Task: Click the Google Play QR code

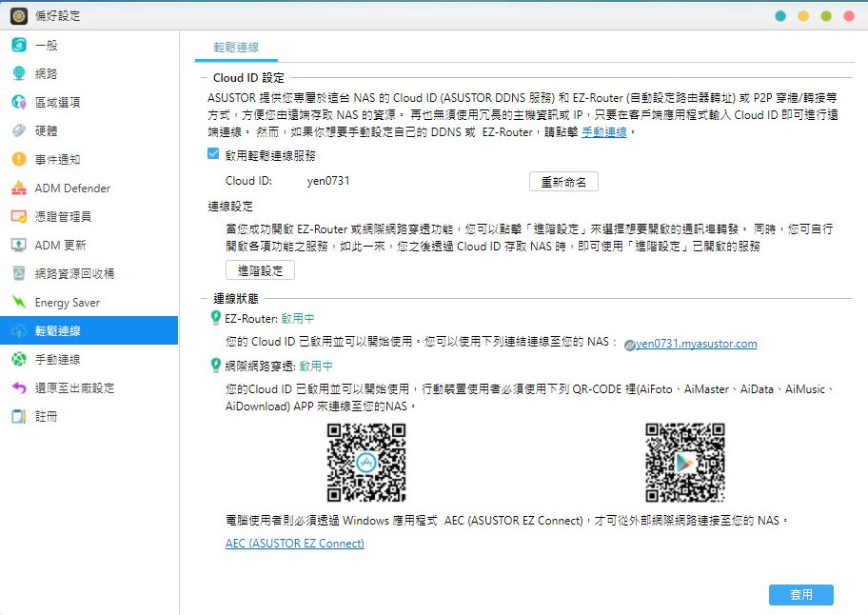Action: (684, 463)
